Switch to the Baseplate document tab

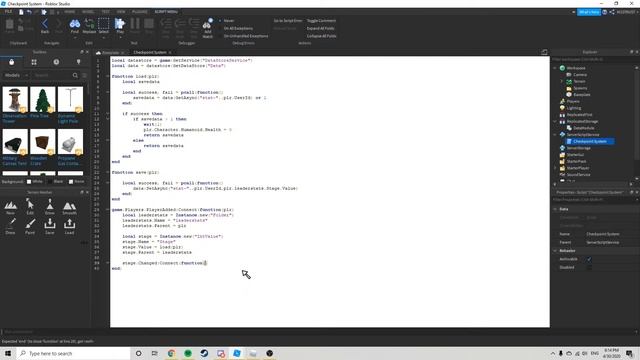pyautogui.click(x=110, y=53)
